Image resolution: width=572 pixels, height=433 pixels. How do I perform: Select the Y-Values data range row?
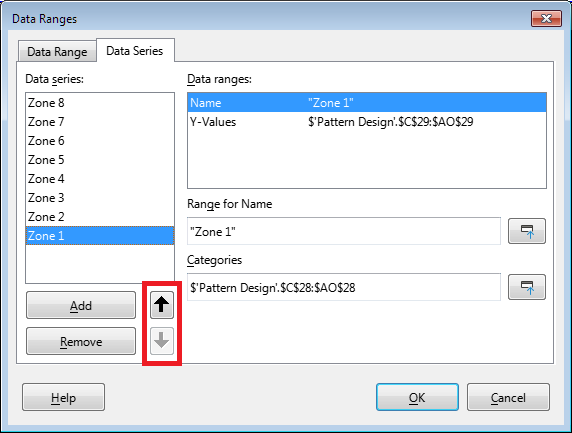pyautogui.click(x=367, y=122)
